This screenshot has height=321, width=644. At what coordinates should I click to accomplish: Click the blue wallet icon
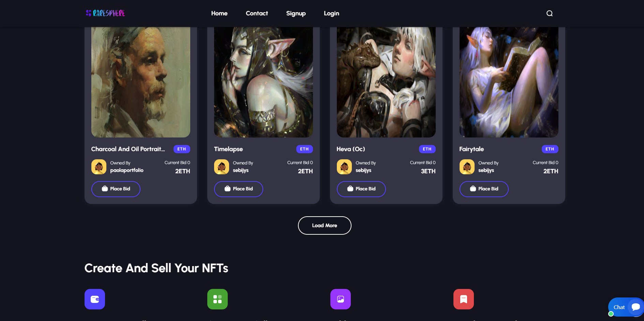click(x=95, y=299)
